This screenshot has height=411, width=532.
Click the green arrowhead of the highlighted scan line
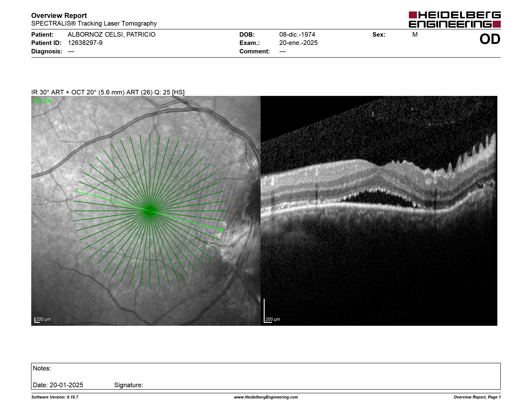coord(222,230)
